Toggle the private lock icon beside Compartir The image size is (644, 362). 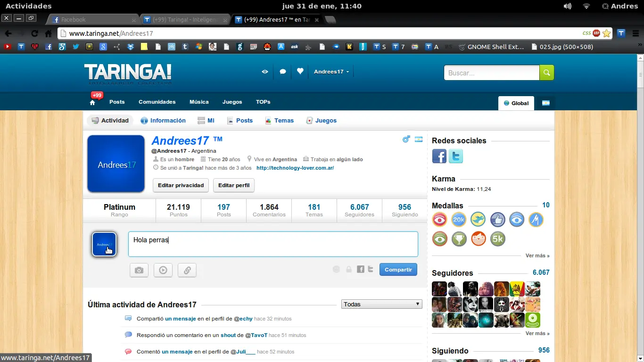(349, 269)
